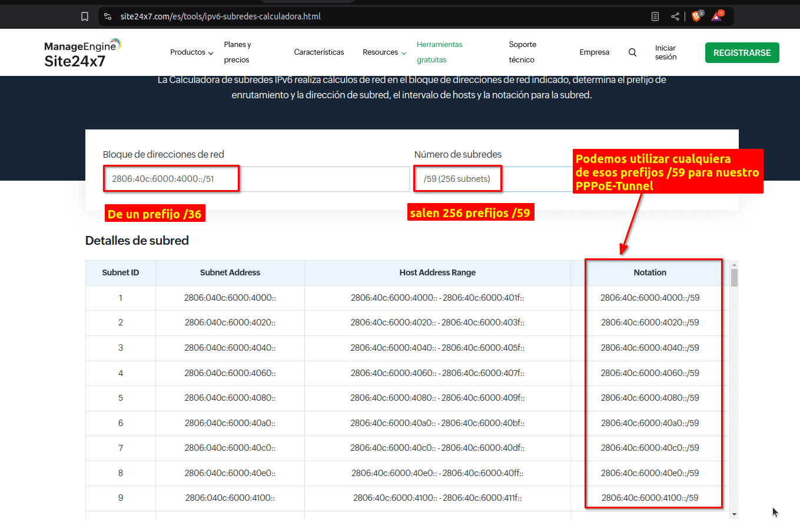Viewport: 800px width, 532px height.
Task: Click the REGISTRARSE button
Action: click(742, 53)
